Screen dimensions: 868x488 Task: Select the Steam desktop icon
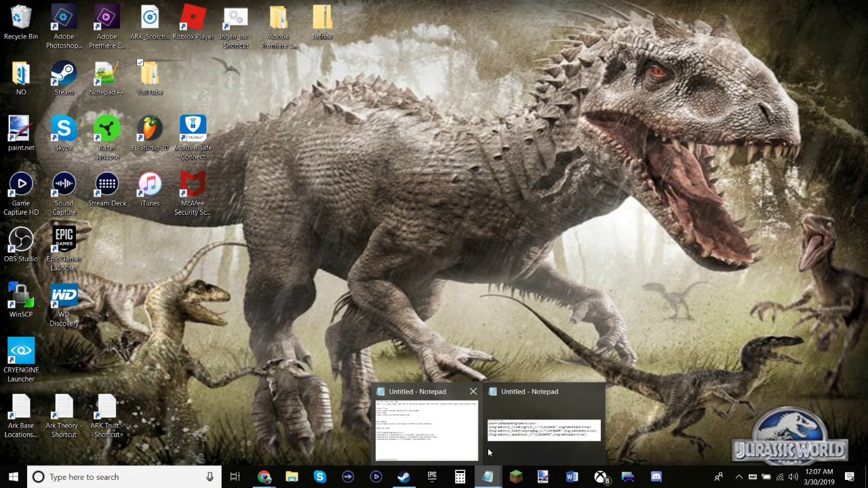64,78
